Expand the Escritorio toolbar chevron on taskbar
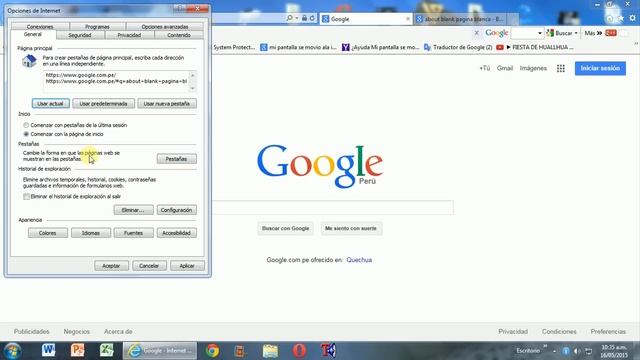This screenshot has width=640, height=360. 545,346
